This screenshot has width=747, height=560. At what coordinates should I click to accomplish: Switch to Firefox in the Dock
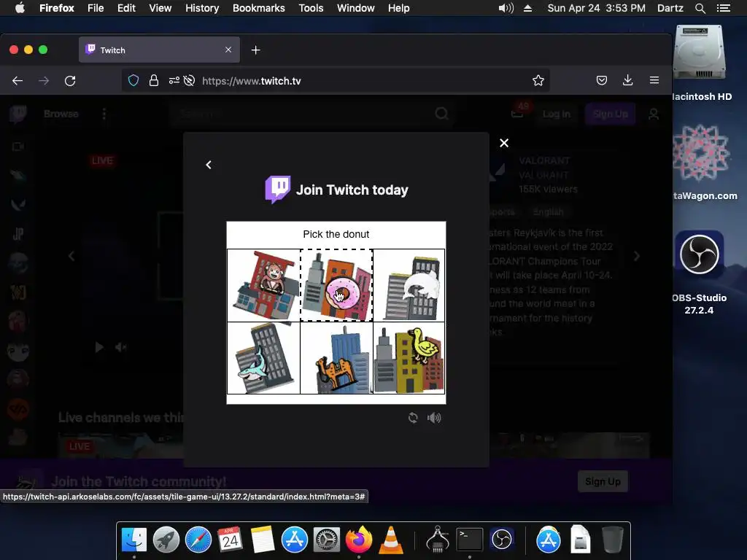(359, 540)
